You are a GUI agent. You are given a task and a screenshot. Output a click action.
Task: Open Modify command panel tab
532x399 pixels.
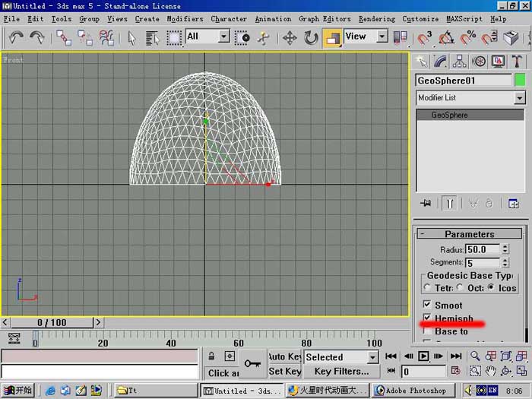440,62
